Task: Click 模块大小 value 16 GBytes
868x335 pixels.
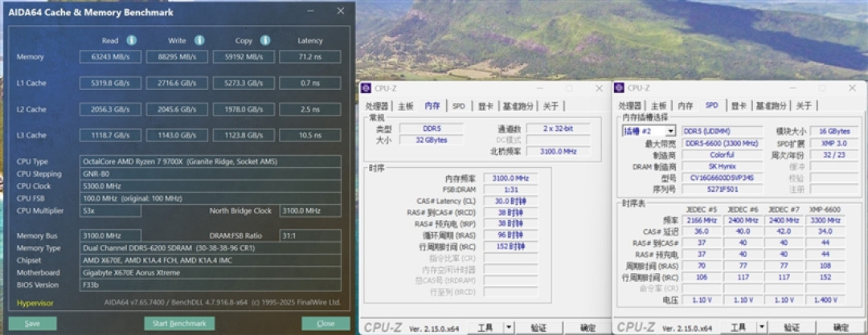Action: (834, 131)
